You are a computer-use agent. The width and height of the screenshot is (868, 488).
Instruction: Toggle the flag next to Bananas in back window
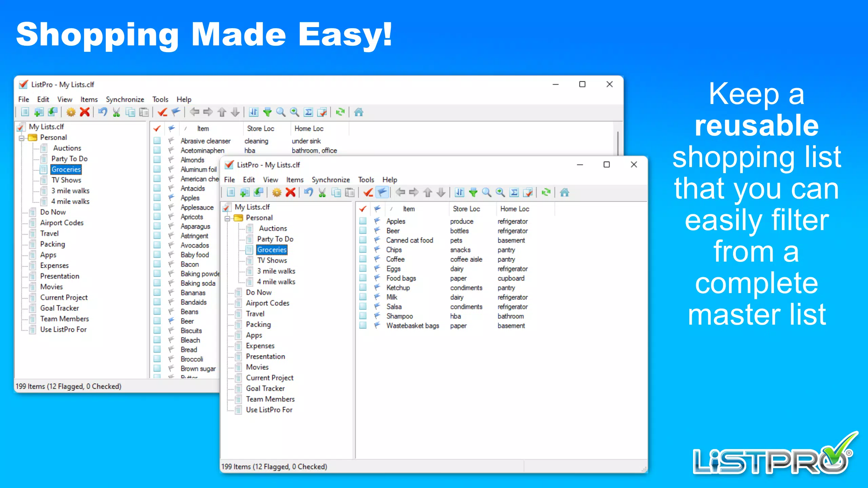coord(171,292)
